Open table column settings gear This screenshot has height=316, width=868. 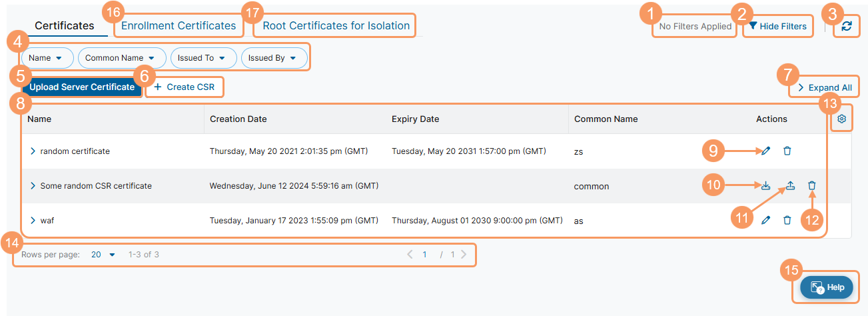click(841, 119)
